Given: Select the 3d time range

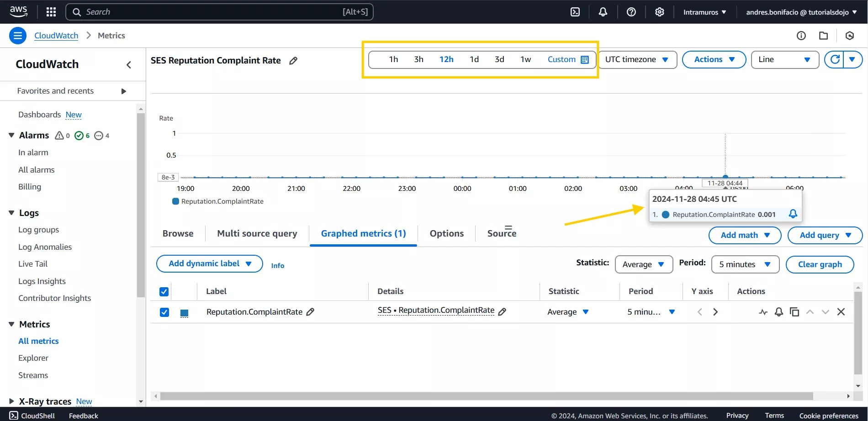Looking at the screenshot, I should pos(499,59).
